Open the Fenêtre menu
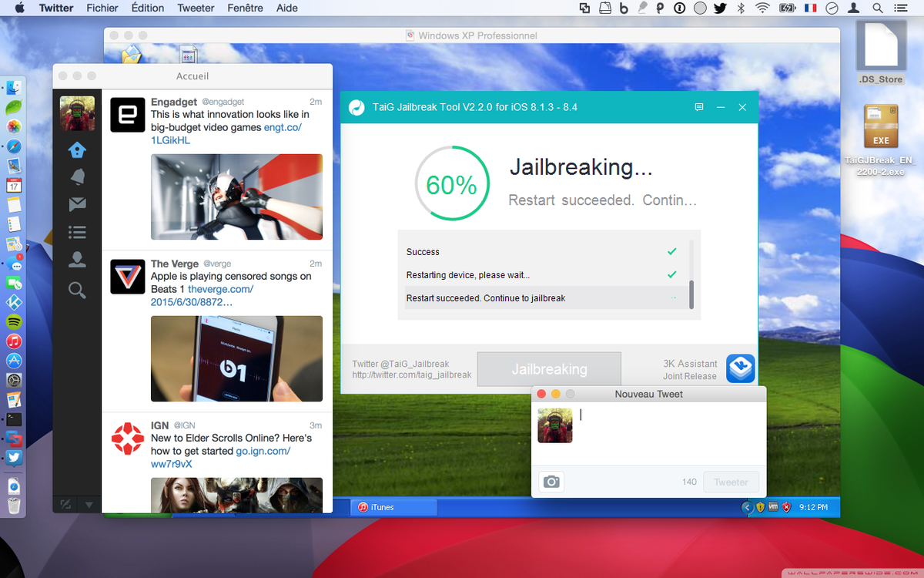 [246, 8]
